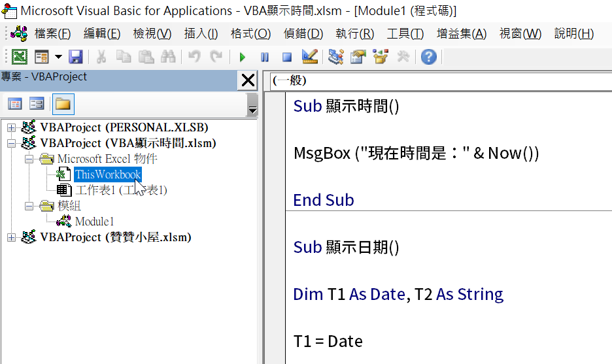Screen dimensions: 612x364
Task: Click the Copy icon in the toolbar
Action: click(124, 57)
